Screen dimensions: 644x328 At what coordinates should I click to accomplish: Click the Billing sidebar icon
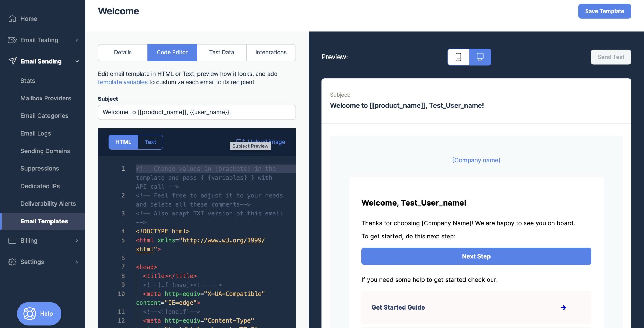(x=11, y=241)
